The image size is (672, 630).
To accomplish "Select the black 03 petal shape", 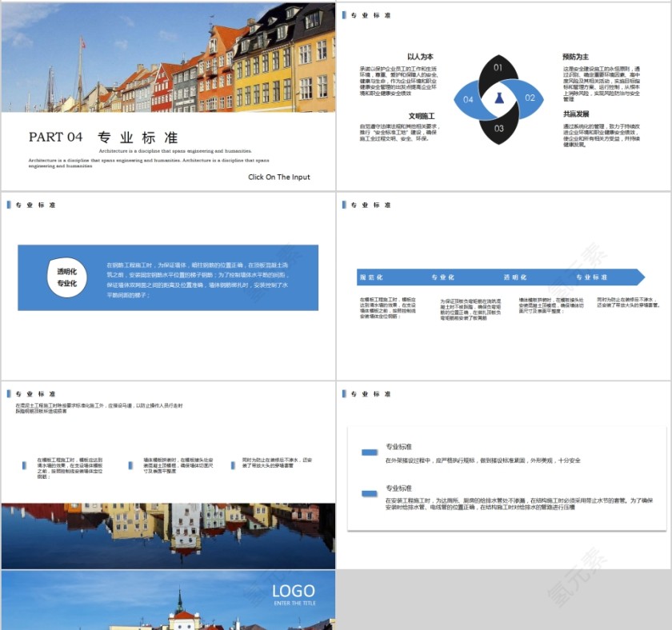I will point(498,128).
